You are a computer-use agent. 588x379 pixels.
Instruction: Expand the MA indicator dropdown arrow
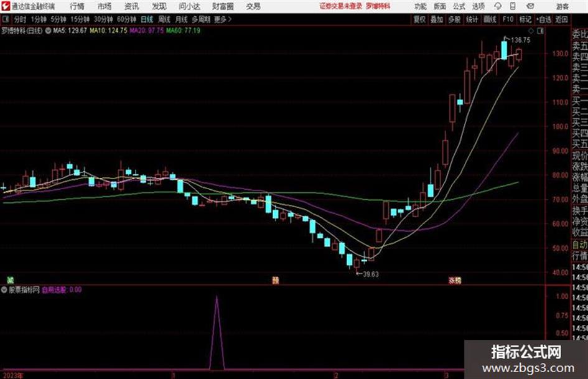pos(48,30)
